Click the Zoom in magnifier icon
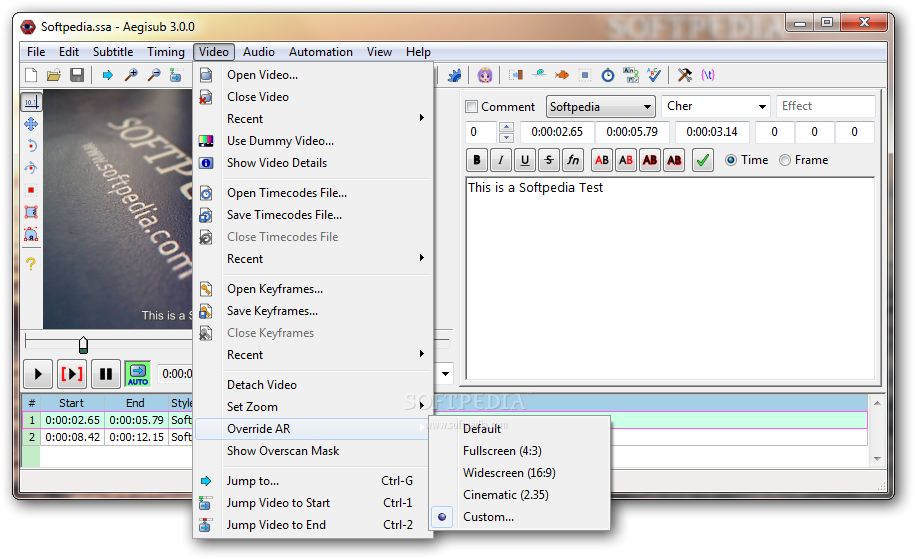This screenshot has width=915, height=559. point(131,75)
